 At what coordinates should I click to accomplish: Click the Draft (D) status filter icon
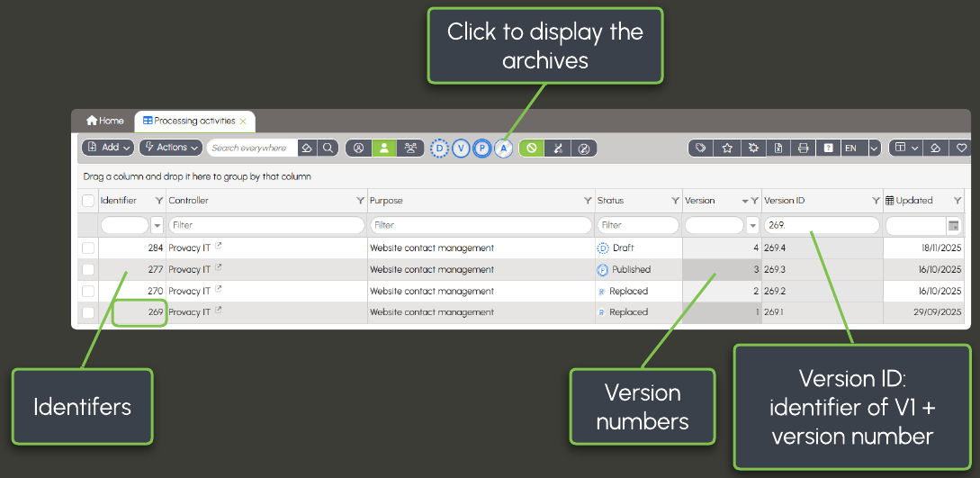point(439,149)
